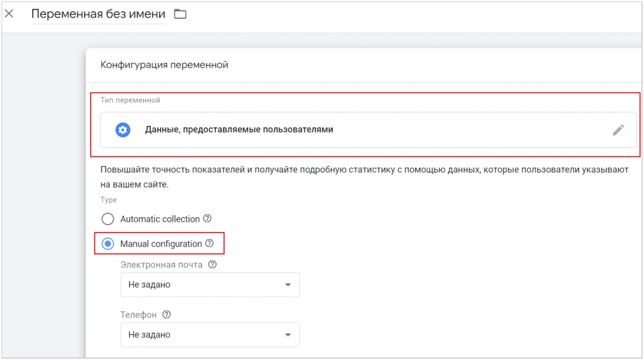Viewport: 644px width, 360px height.
Task: Open help icon next to Телефон
Action: [x=166, y=315]
